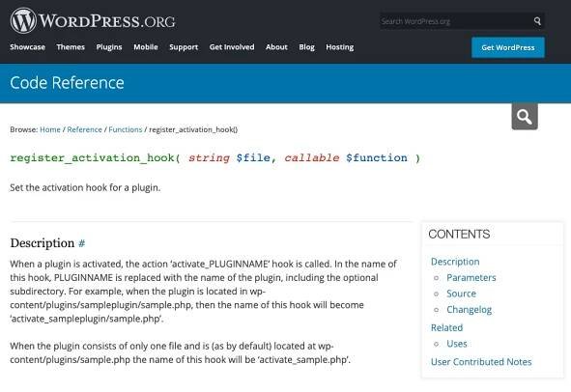Go to Themes in the navigation
The width and height of the screenshot is (571, 392).
pyautogui.click(x=71, y=47)
